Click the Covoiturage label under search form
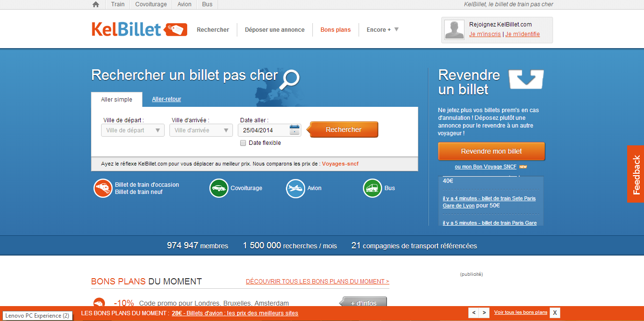Viewport: 644px width, 321px height. [x=246, y=188]
